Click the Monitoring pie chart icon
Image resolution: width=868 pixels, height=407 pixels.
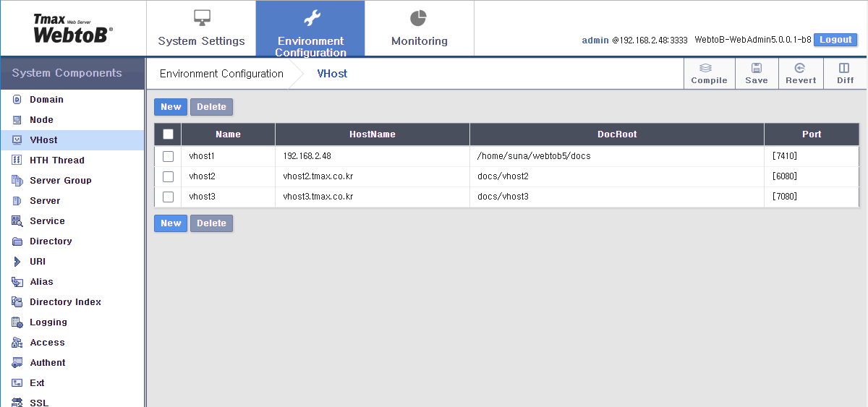click(x=419, y=17)
